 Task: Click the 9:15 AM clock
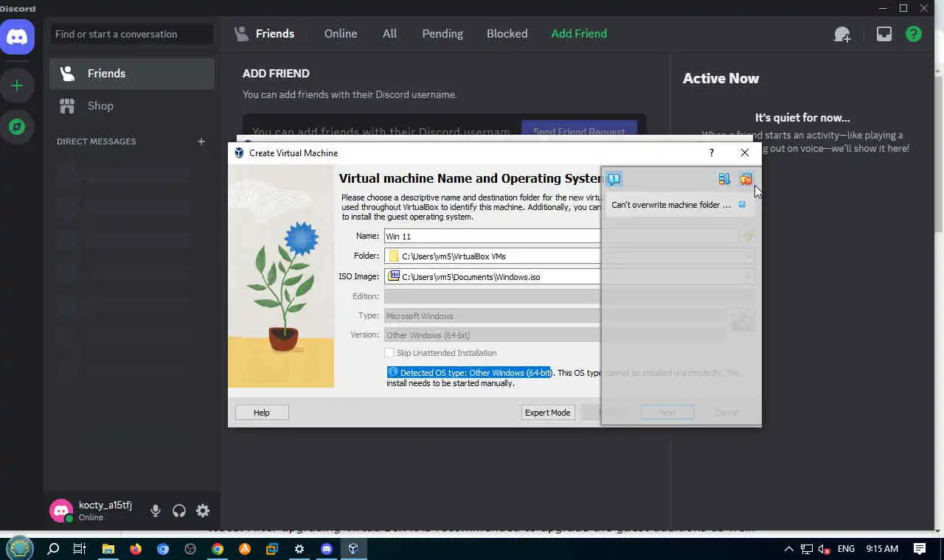click(x=882, y=549)
